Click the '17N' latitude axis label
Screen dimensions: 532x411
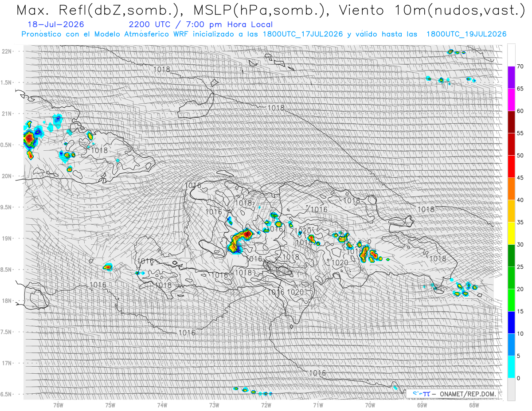click(x=7, y=363)
